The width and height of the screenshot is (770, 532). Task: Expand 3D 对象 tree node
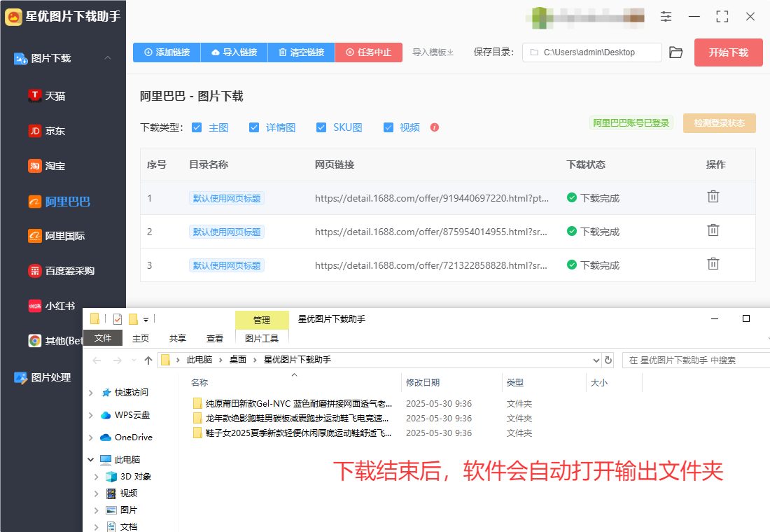(x=97, y=477)
